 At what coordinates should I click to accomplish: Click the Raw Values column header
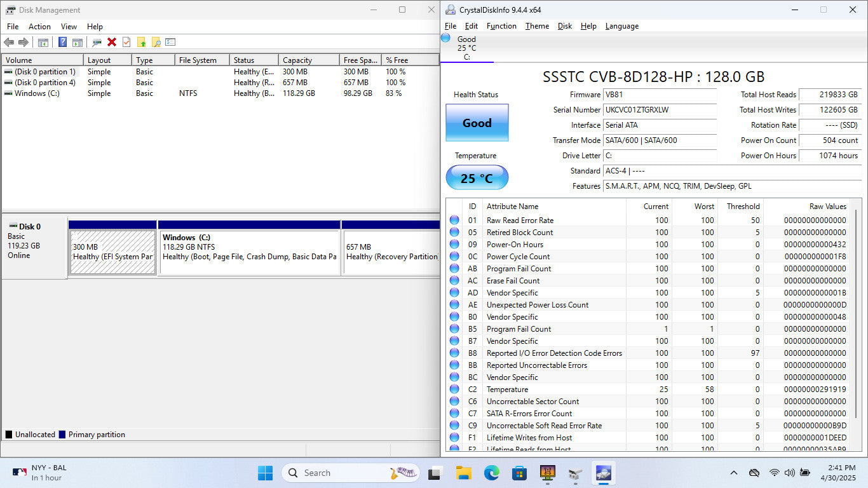pos(808,207)
